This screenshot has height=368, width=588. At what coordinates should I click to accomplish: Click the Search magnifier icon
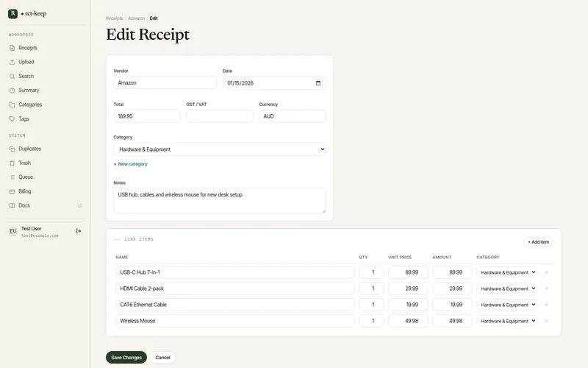coord(12,77)
